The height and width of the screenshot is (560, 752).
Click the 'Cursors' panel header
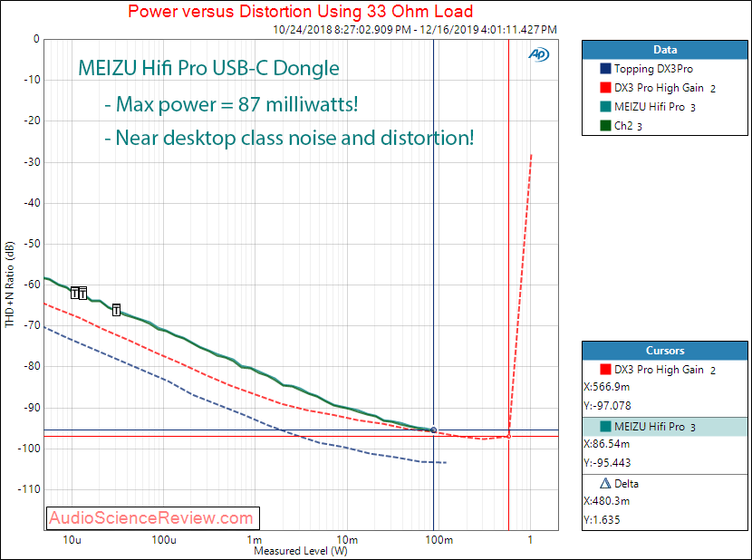pos(665,351)
